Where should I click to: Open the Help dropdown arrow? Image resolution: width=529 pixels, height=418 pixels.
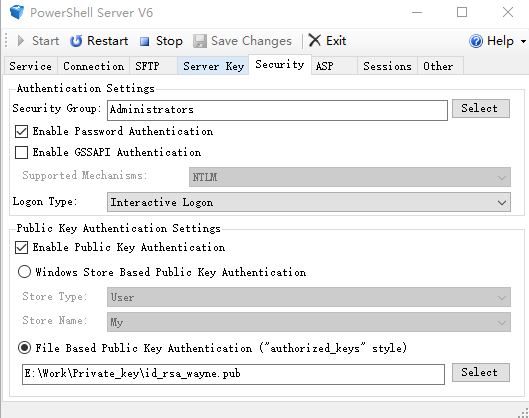[x=523, y=41]
